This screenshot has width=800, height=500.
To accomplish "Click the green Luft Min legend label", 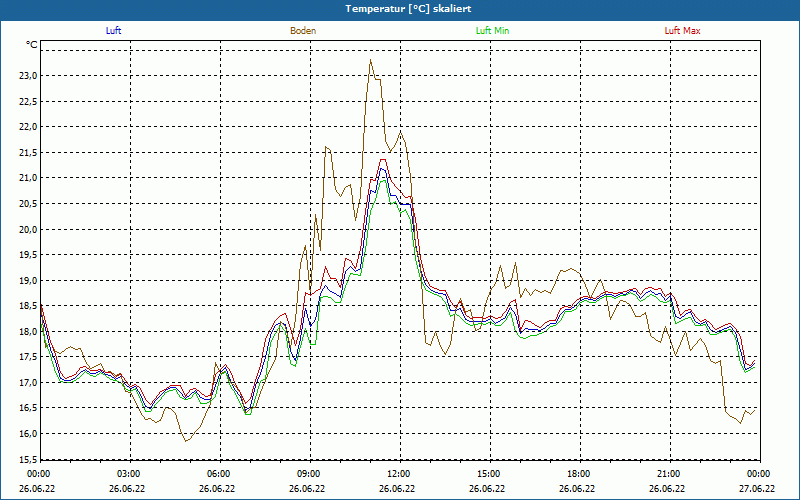I will point(492,31).
